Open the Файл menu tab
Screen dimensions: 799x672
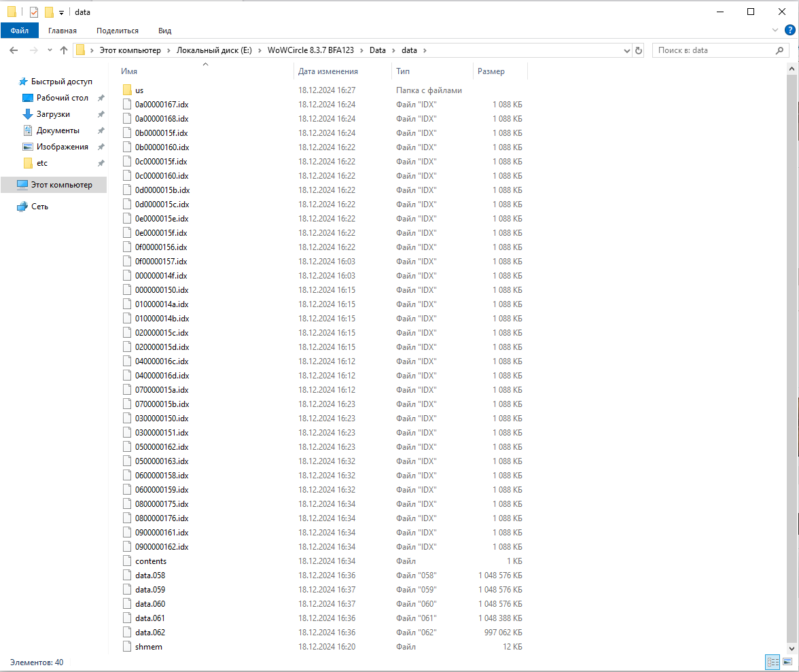(19, 31)
